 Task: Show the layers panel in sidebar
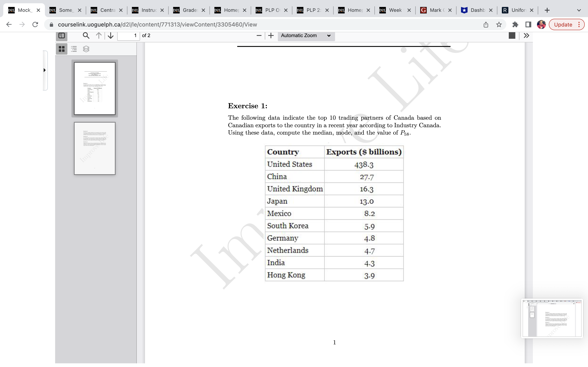[x=86, y=49]
